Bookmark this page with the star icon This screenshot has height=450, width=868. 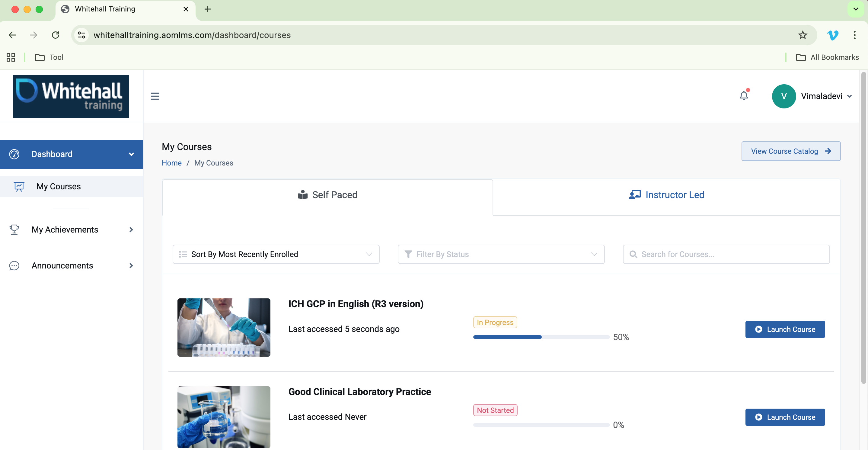[x=803, y=35]
